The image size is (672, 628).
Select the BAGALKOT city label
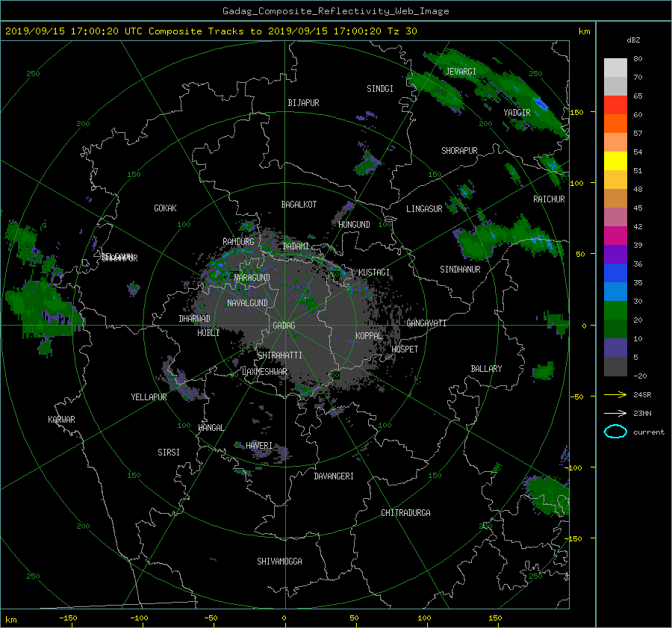coord(299,205)
